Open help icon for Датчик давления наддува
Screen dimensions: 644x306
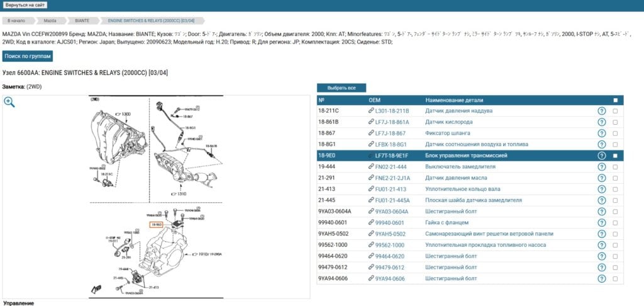pyautogui.click(x=602, y=111)
